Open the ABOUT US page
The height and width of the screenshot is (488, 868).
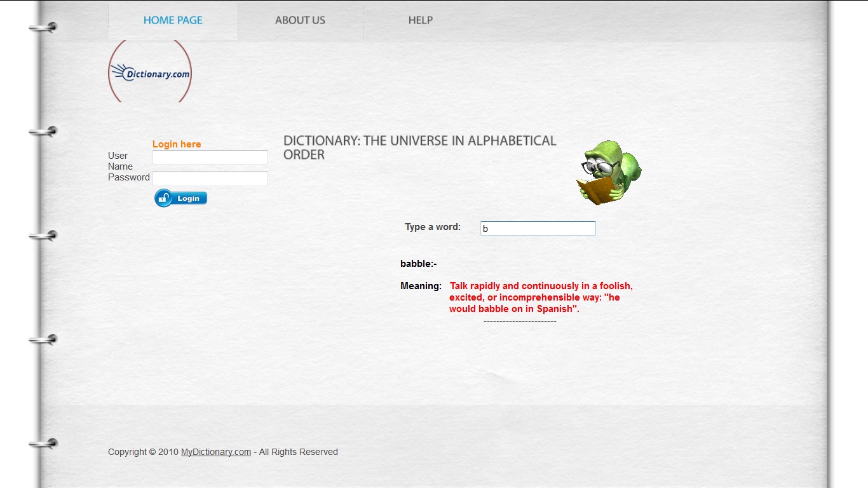coord(300,20)
